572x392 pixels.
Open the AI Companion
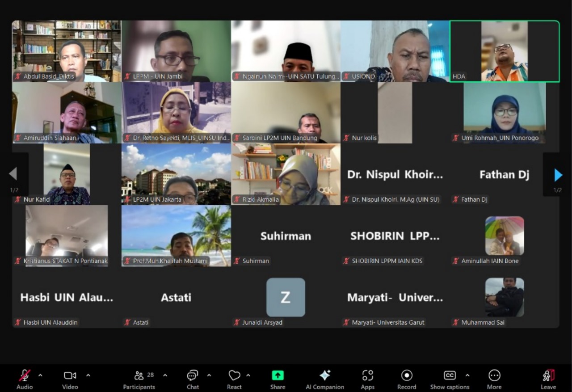pos(325,379)
